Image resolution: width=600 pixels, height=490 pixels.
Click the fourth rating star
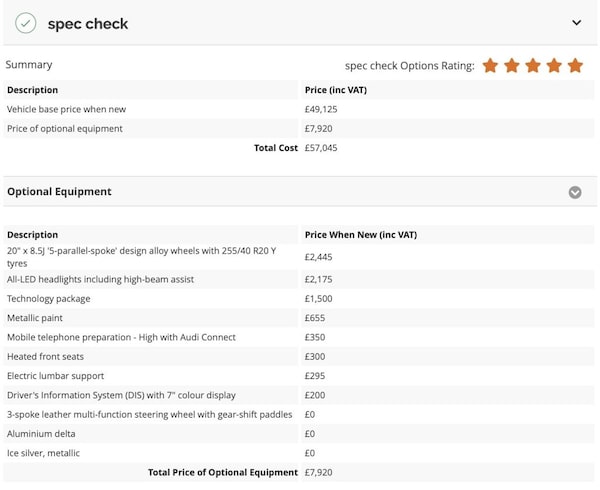click(553, 66)
